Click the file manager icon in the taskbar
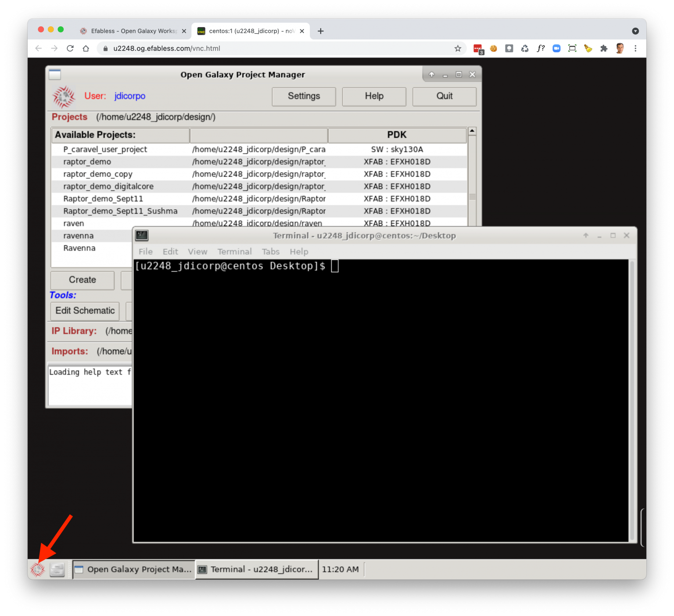The image size is (674, 616). (x=57, y=569)
